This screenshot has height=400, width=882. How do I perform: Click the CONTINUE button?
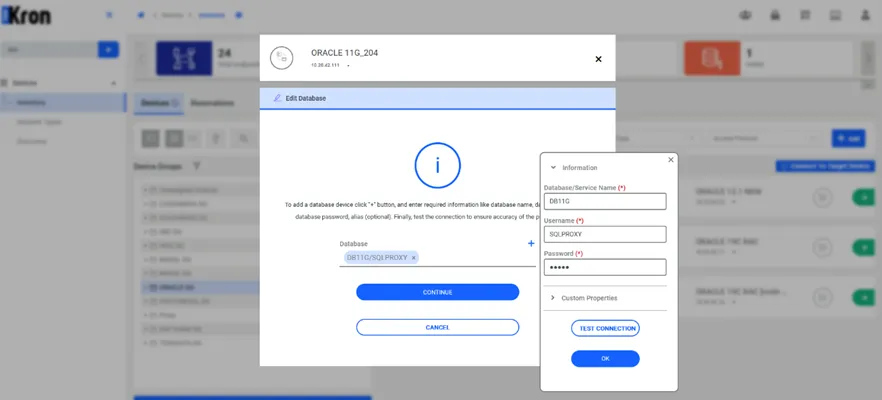(x=438, y=293)
